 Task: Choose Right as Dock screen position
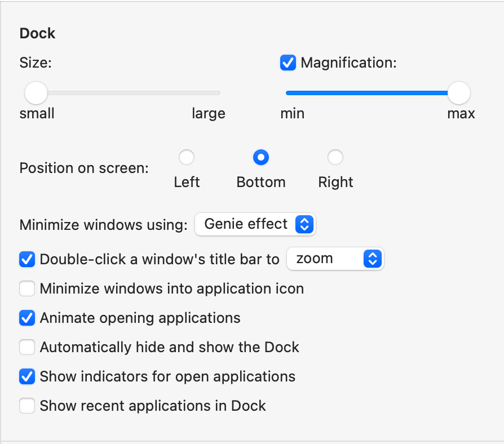point(335,157)
